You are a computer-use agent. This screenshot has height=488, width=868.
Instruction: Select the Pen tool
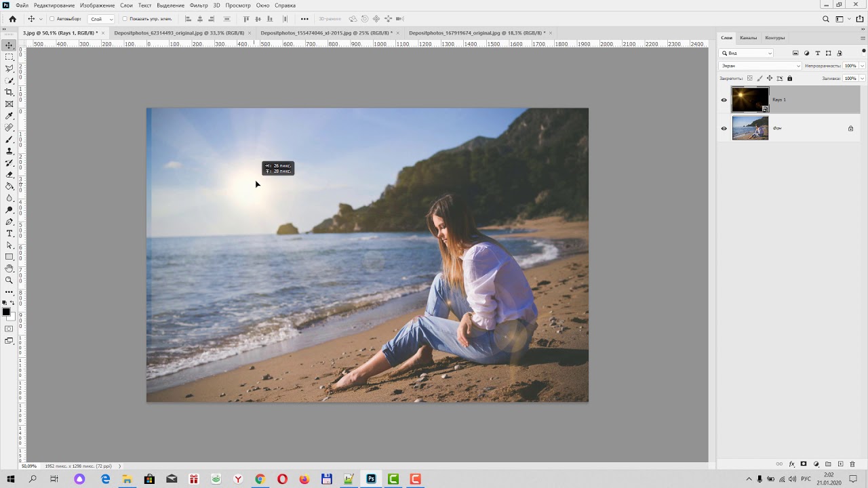[9, 222]
